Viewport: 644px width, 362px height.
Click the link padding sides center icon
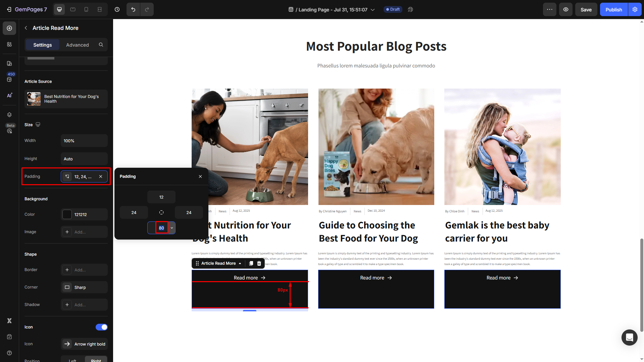point(161,212)
